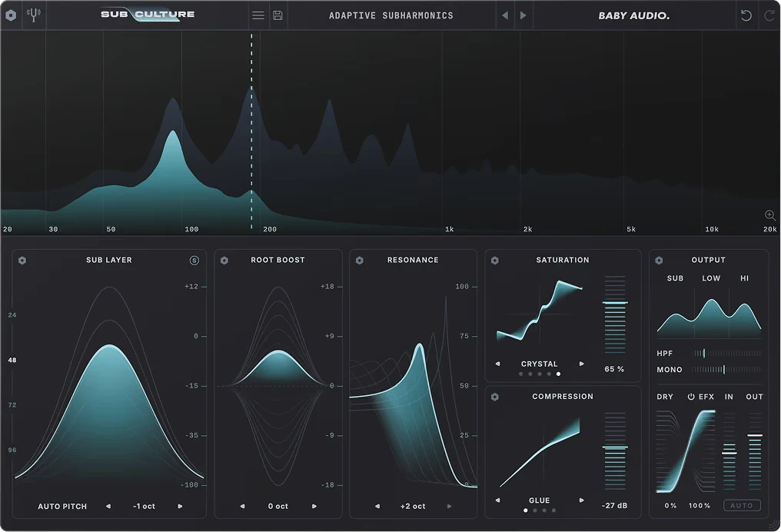Click the Adaptive Subharmonics preset name

(x=391, y=15)
